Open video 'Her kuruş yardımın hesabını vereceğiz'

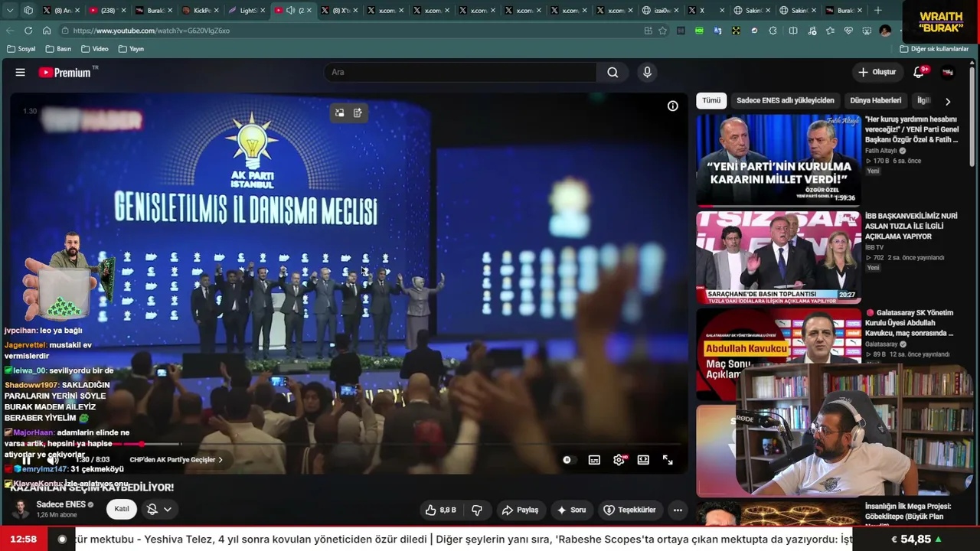pyautogui.click(x=911, y=129)
